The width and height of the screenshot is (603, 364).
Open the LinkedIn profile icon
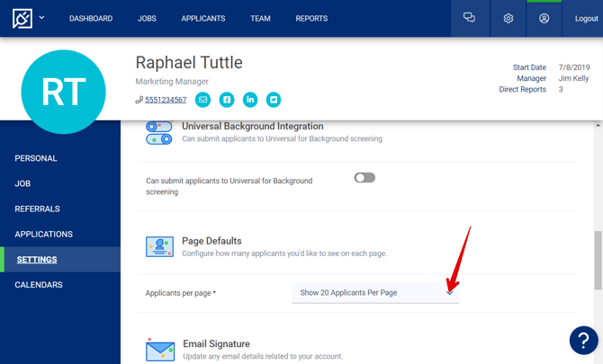click(250, 100)
